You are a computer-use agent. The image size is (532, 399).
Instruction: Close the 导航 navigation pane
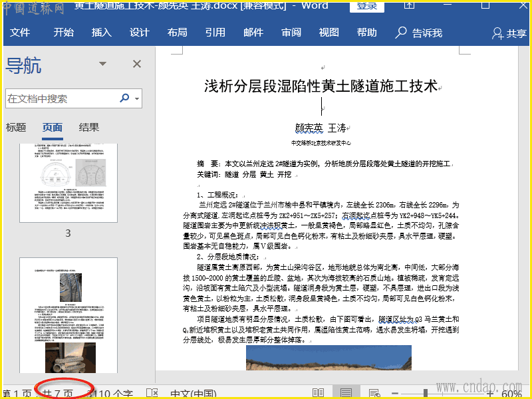(137, 64)
